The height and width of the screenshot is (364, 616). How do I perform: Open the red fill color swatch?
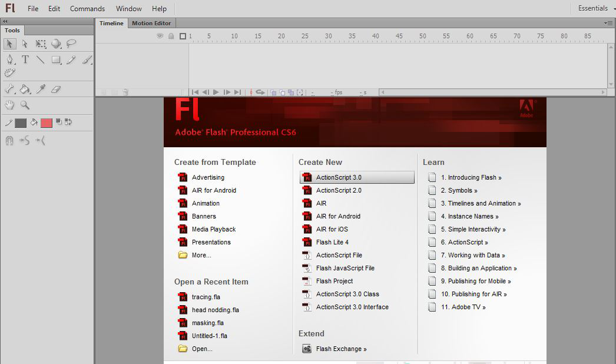[x=47, y=123]
